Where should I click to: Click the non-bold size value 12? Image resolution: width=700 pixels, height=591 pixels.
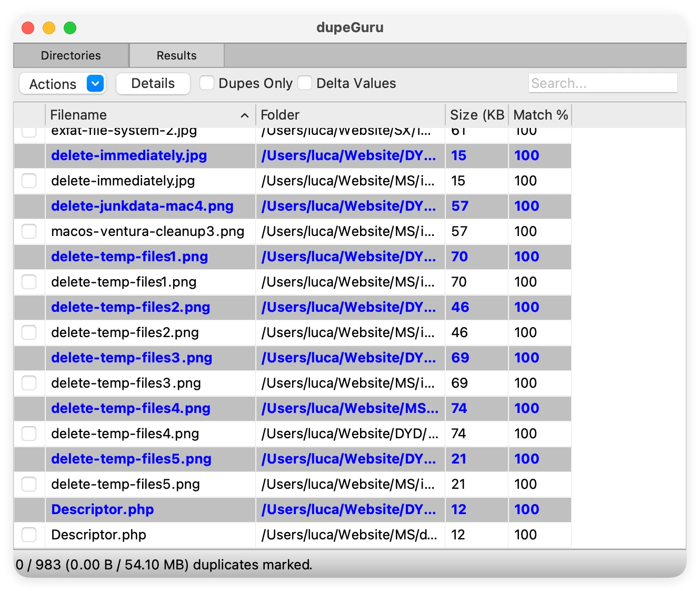pos(458,535)
